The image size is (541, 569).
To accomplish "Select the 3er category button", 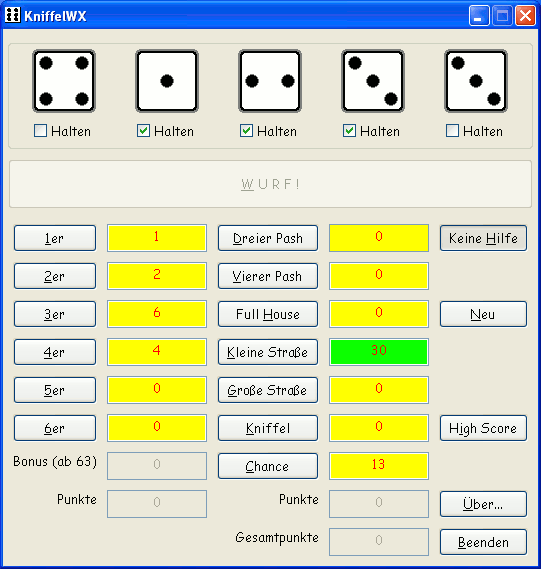I will (55, 314).
